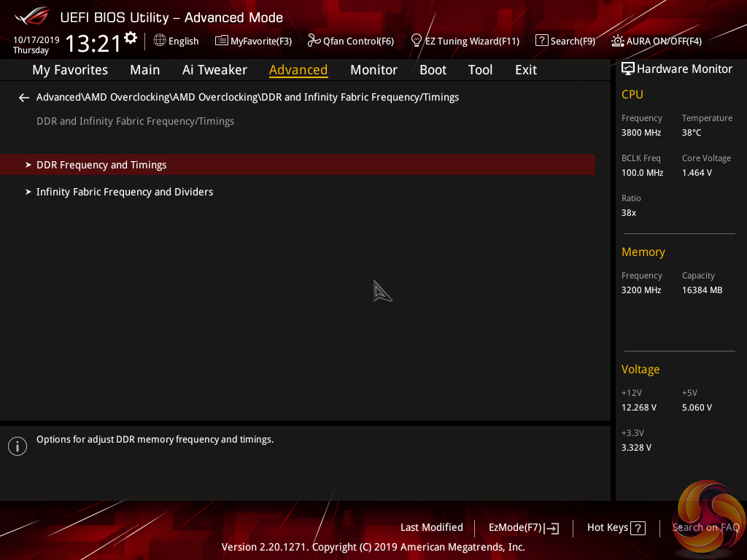The height and width of the screenshot is (560, 747).
Task: Click the back arrow in the breadcrumb
Action: tap(24, 98)
